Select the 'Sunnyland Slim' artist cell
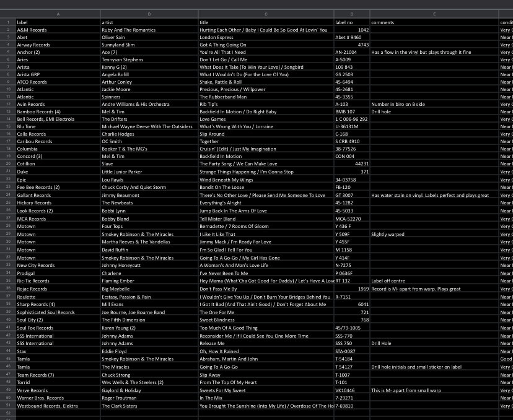 (x=149, y=45)
